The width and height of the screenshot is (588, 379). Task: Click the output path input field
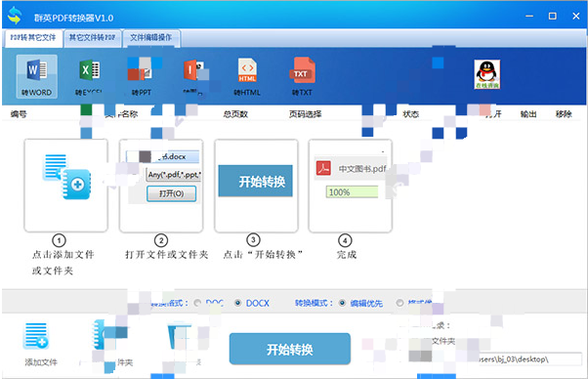tap(529, 359)
